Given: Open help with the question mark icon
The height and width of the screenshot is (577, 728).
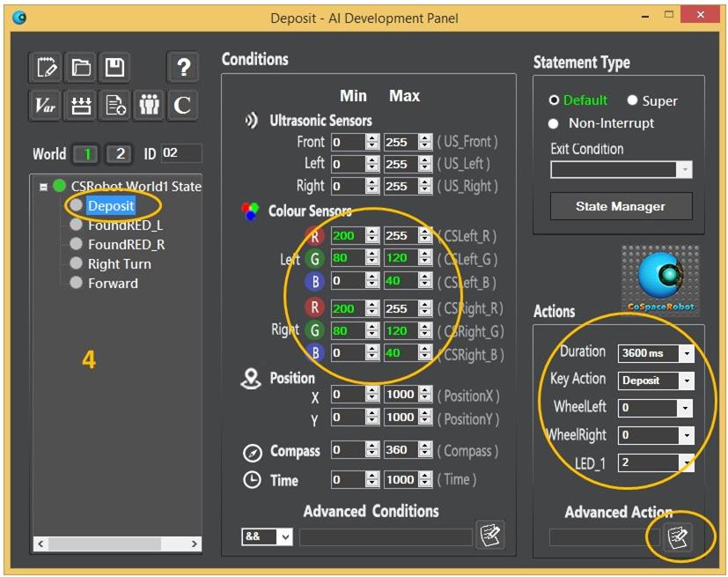Looking at the screenshot, I should tap(182, 68).
